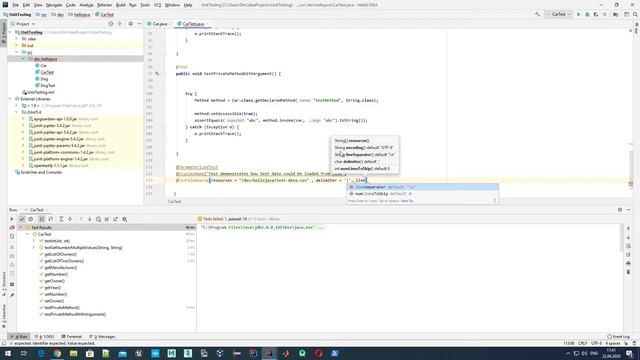Open Project view mode dropdown

click(x=23, y=24)
